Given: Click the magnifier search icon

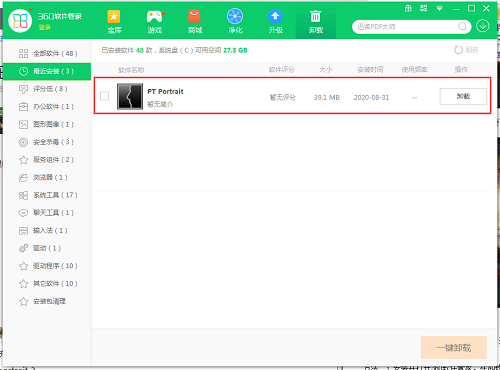Looking at the screenshot, I should (x=463, y=27).
